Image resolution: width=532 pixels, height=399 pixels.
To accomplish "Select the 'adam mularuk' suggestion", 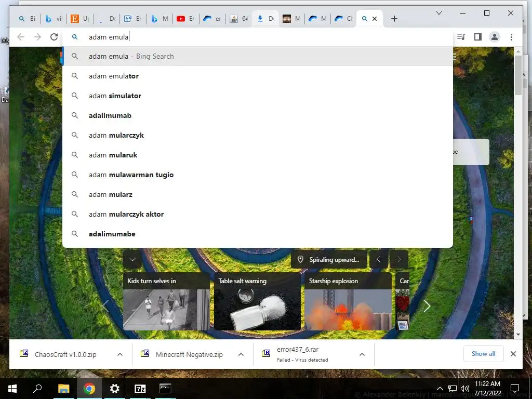I will pos(258,155).
